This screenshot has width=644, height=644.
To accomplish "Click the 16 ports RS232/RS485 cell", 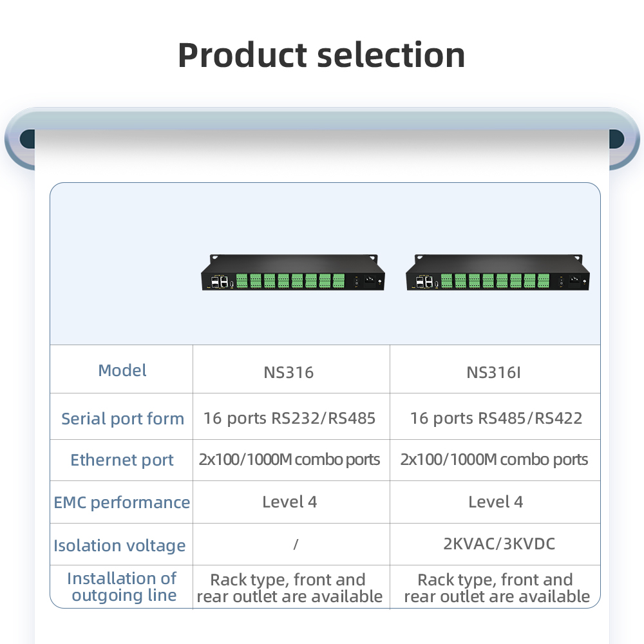I will [289, 418].
